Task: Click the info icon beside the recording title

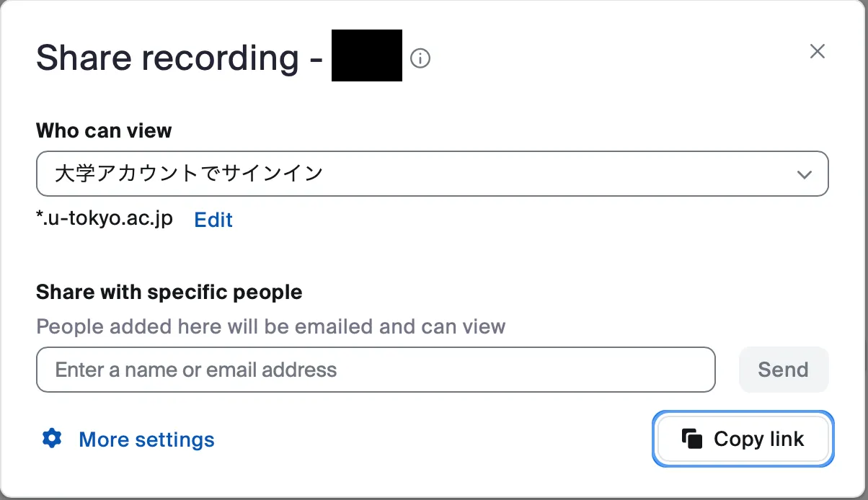Action: (420, 58)
